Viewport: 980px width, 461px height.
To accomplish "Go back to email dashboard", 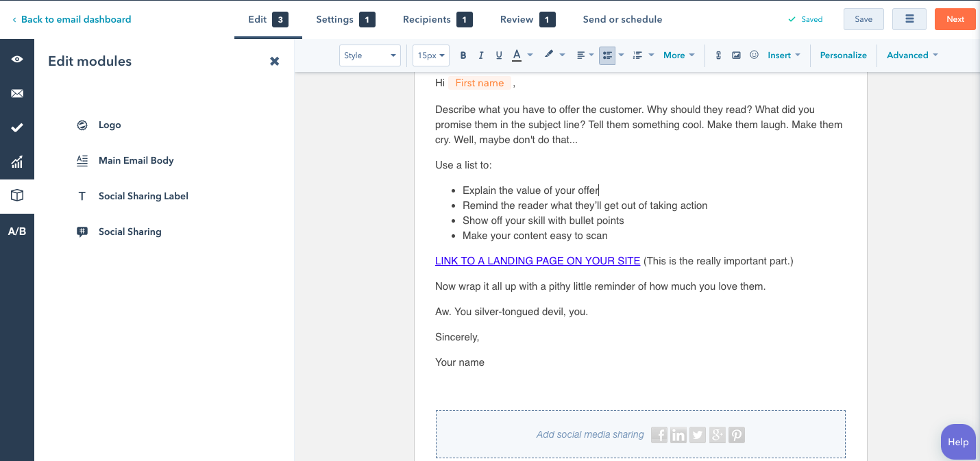I will (x=72, y=19).
